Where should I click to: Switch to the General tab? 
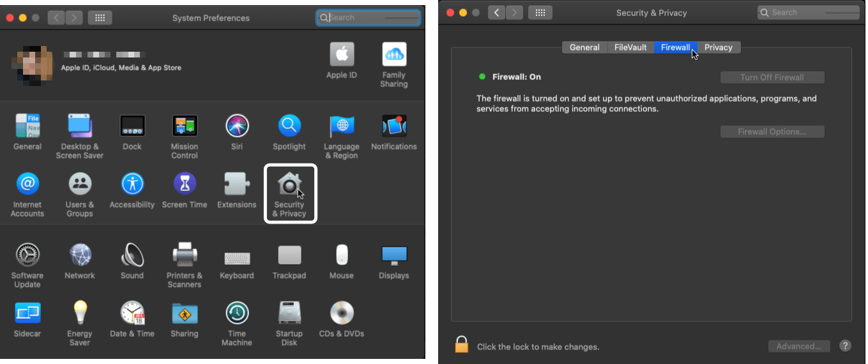coord(584,47)
